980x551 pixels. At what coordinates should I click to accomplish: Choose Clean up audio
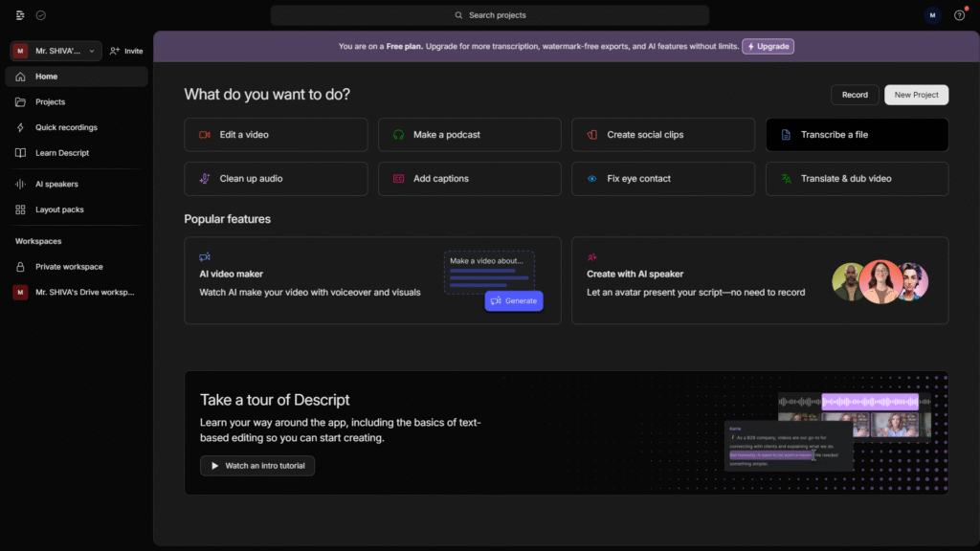(x=276, y=179)
